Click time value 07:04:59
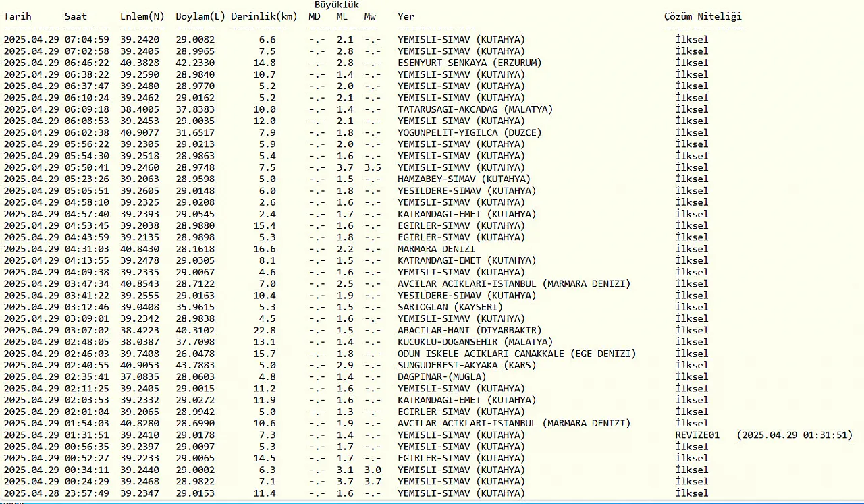This screenshot has height=504, width=864. [x=87, y=39]
